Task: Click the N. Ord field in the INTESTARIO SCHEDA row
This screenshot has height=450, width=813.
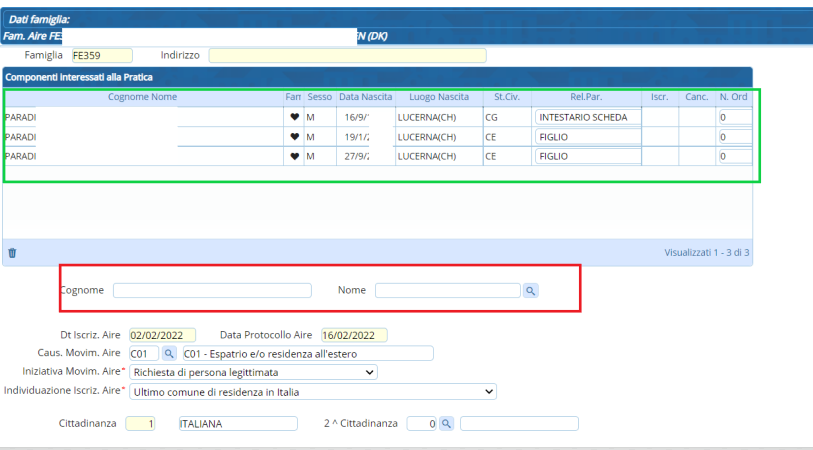Action: (733, 117)
